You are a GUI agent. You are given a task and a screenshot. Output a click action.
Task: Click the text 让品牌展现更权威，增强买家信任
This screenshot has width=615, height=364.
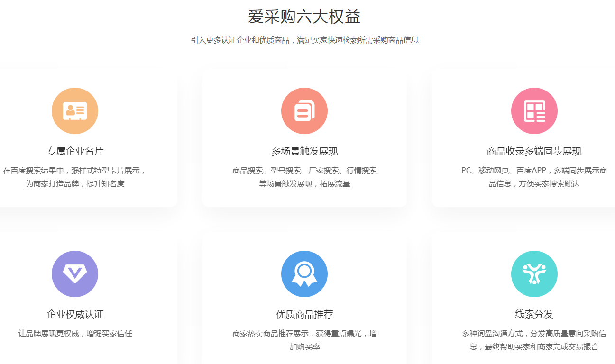pos(75,334)
